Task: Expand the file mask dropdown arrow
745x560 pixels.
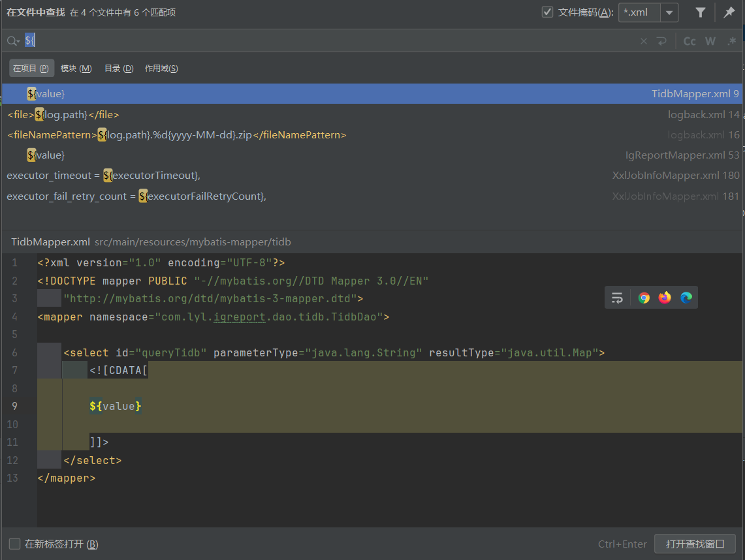Action: click(669, 13)
